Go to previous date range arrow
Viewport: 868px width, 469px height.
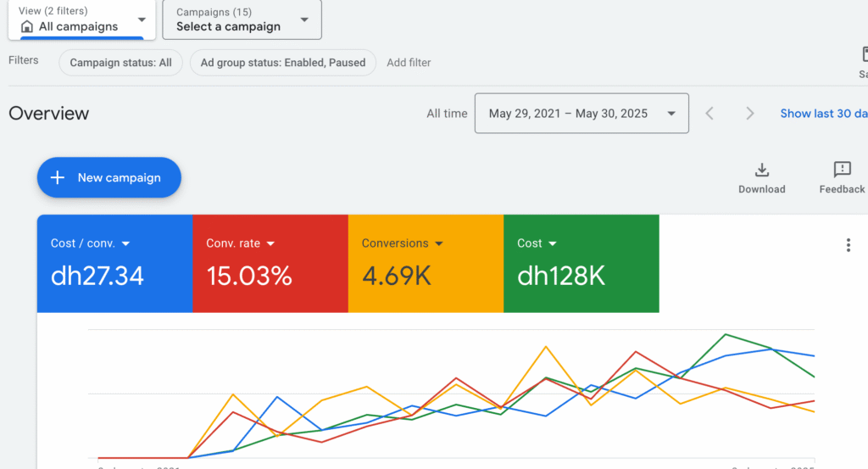[x=710, y=114]
